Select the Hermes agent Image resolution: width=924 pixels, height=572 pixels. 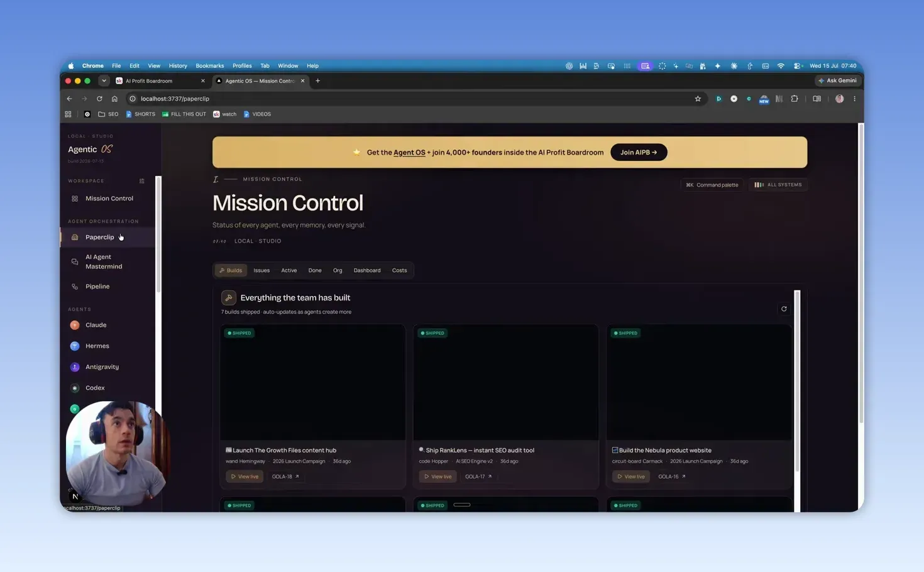[108, 346]
